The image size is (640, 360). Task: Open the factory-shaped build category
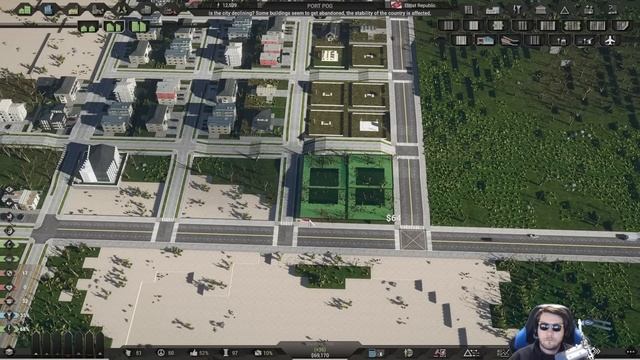point(589,10)
